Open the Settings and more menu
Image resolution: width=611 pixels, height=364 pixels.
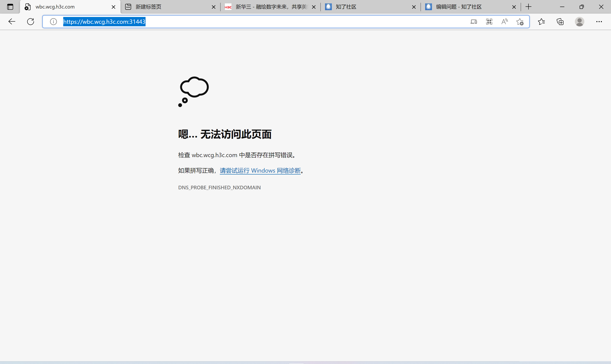(x=599, y=22)
